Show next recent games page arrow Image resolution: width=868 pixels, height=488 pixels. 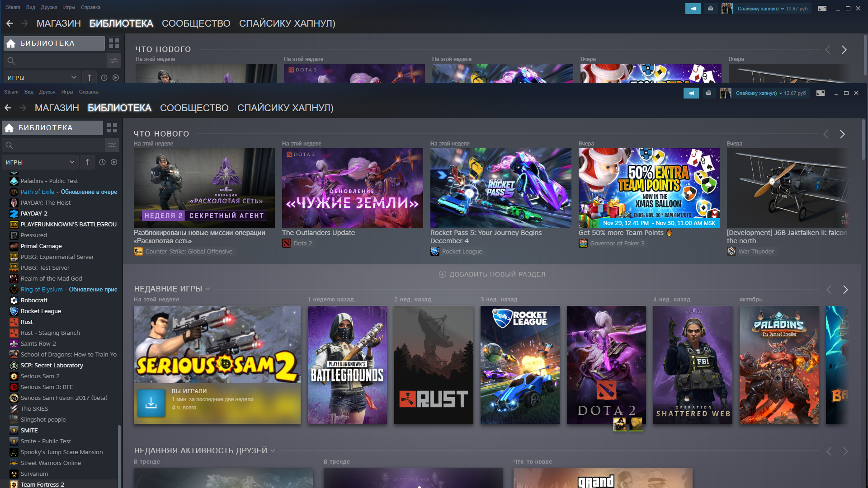click(845, 290)
